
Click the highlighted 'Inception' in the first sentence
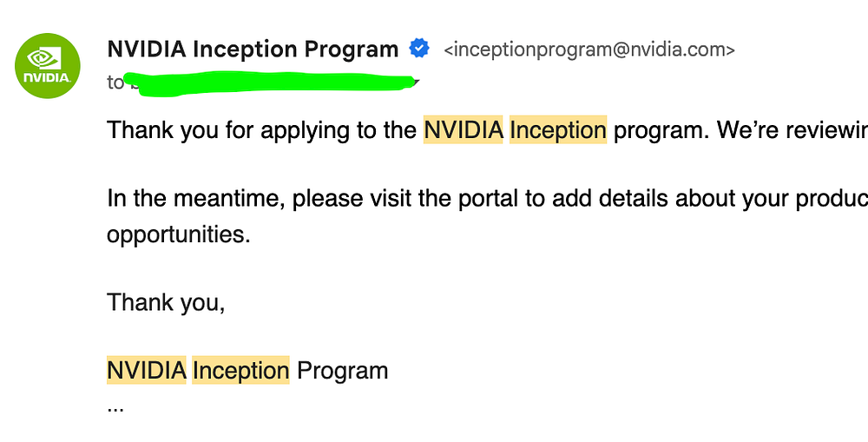click(x=558, y=130)
